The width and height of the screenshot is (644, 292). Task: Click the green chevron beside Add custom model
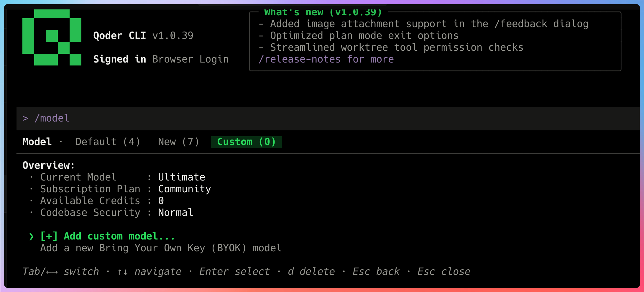point(31,236)
